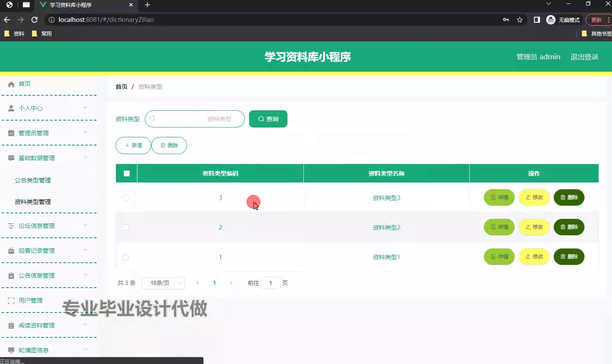
Task: Click the 新增 add button
Action: (133, 146)
